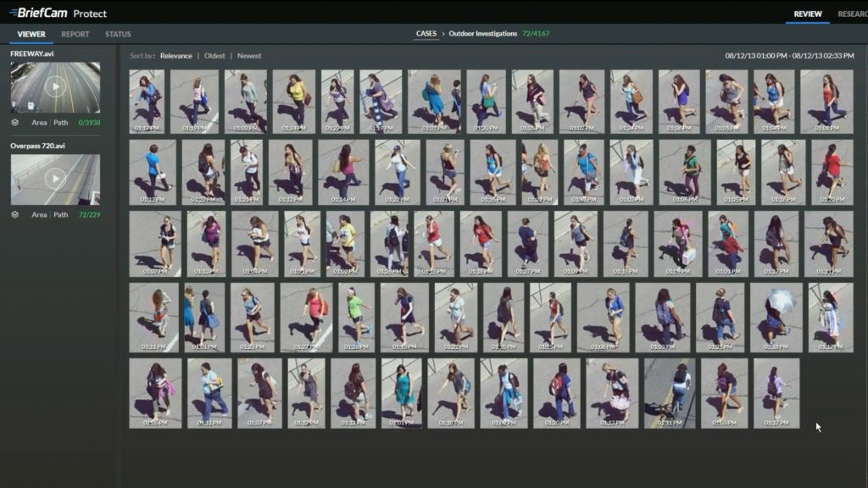Sort results by Oldest
Viewport: 868px width, 488px height.
coord(214,56)
